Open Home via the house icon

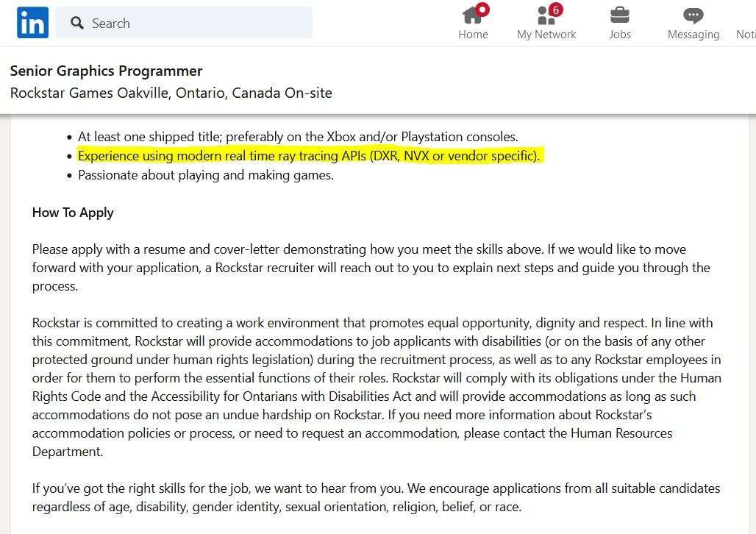click(471, 15)
